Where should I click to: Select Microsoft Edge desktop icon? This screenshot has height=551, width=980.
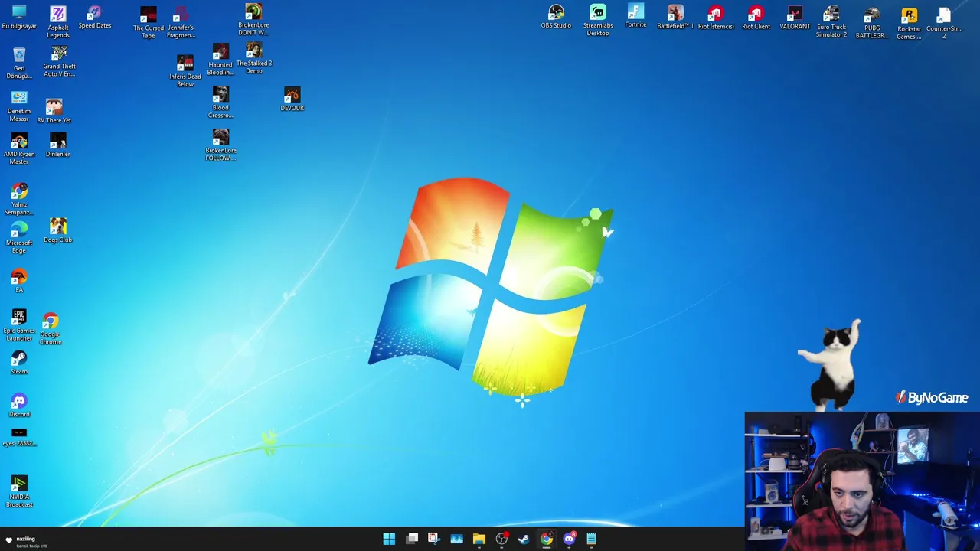click(19, 238)
